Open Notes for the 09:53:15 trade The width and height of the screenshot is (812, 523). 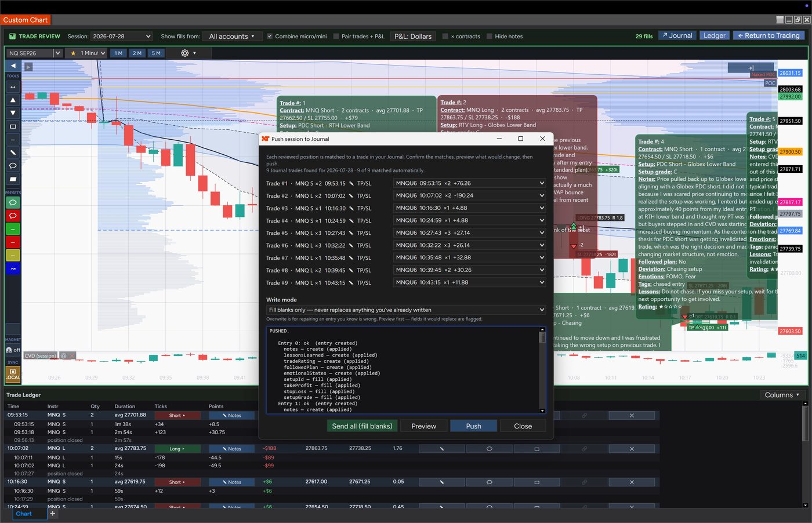[231, 415]
